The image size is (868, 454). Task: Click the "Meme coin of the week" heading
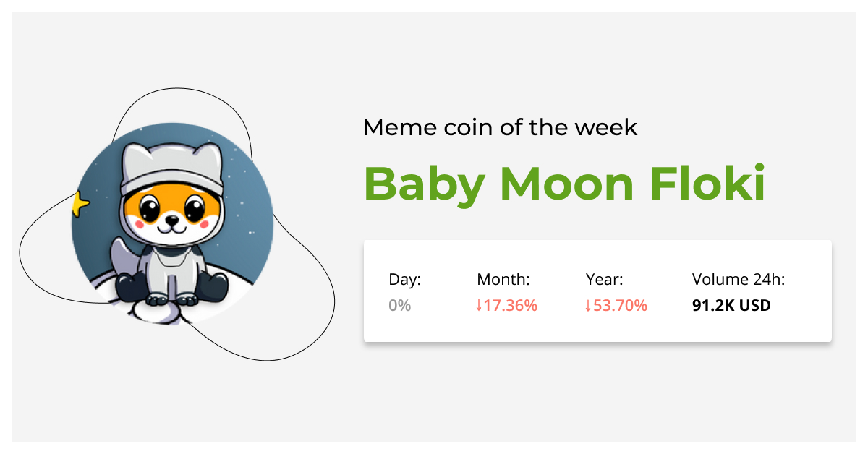tap(500, 128)
